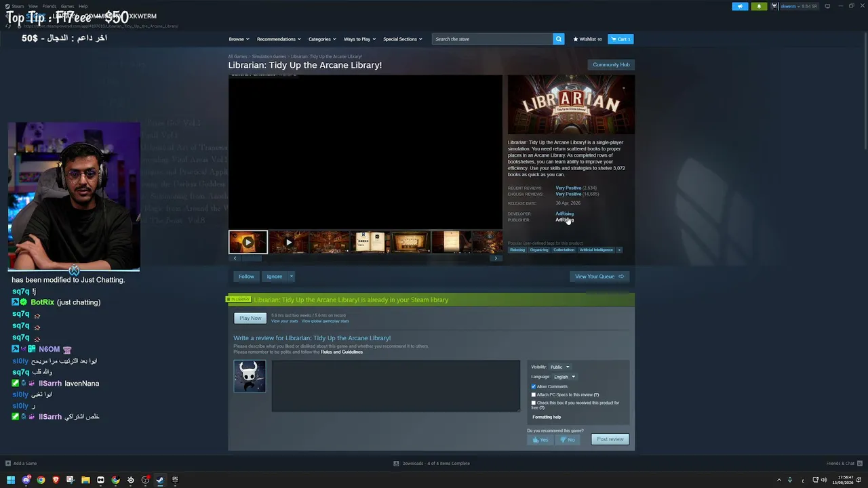
Task: Toggle the Allow Comments checkbox
Action: pos(534,386)
